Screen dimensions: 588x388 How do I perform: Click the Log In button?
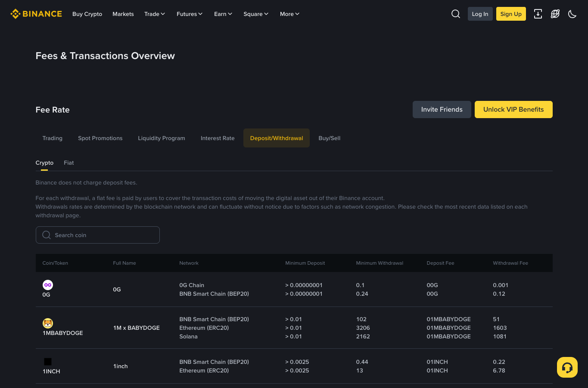pyautogui.click(x=480, y=14)
